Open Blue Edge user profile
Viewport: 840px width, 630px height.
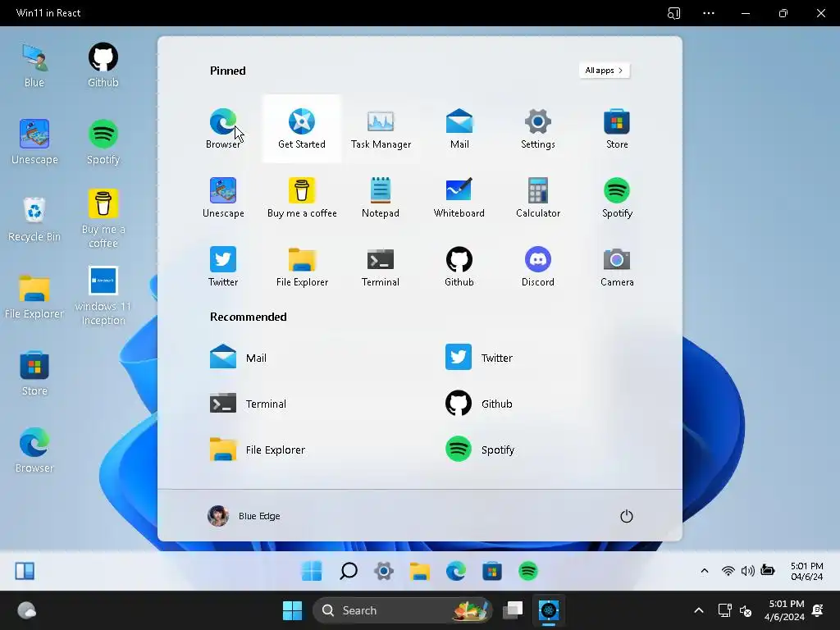244,516
